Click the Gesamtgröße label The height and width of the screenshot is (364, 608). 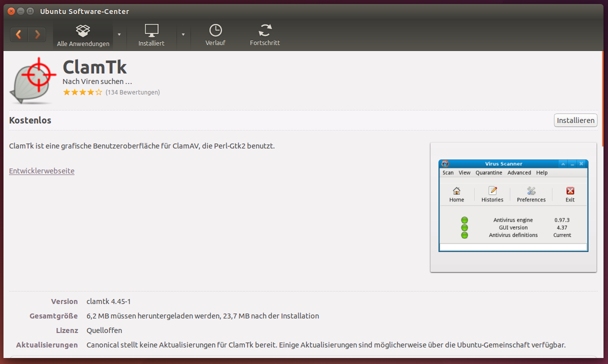point(53,316)
